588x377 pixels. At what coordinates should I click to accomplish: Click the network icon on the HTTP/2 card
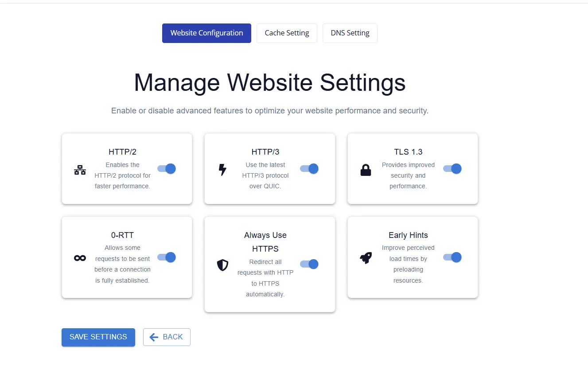tap(80, 169)
